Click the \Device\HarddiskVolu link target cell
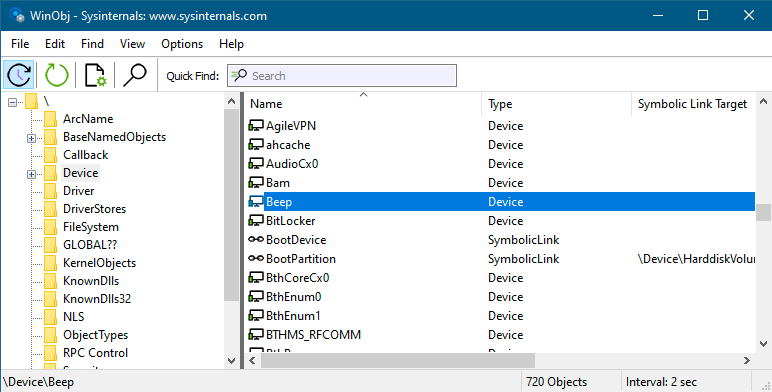The image size is (772, 392). pyautogui.click(x=696, y=259)
